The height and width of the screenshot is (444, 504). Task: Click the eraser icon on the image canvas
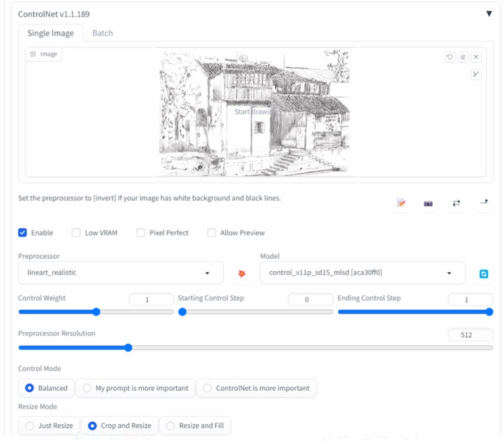coord(463,57)
